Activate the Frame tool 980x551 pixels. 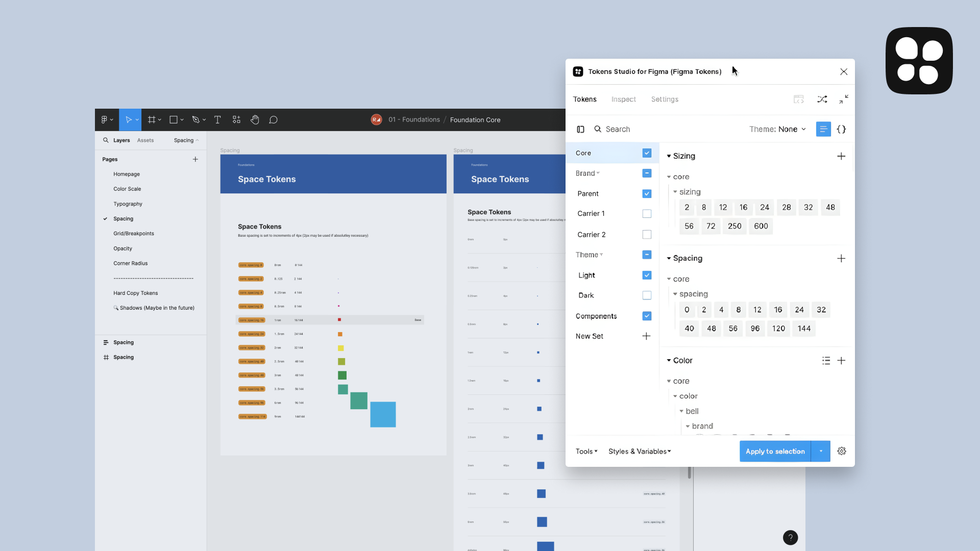pyautogui.click(x=152, y=119)
